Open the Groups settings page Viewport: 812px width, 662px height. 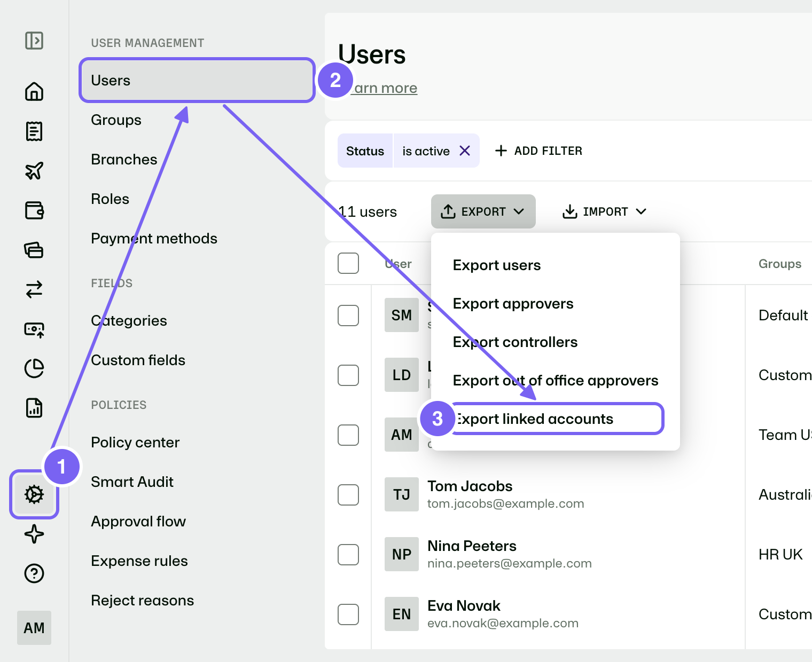coord(116,120)
